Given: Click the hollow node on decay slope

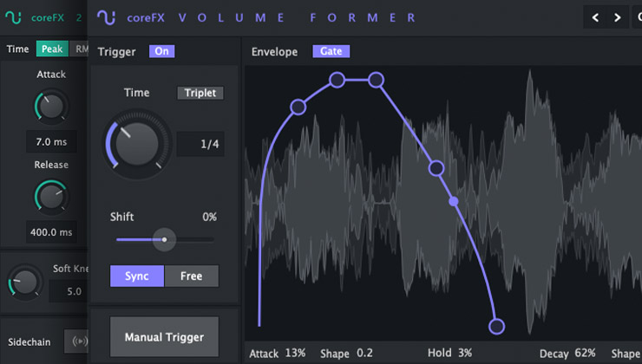Looking at the screenshot, I should point(436,168).
